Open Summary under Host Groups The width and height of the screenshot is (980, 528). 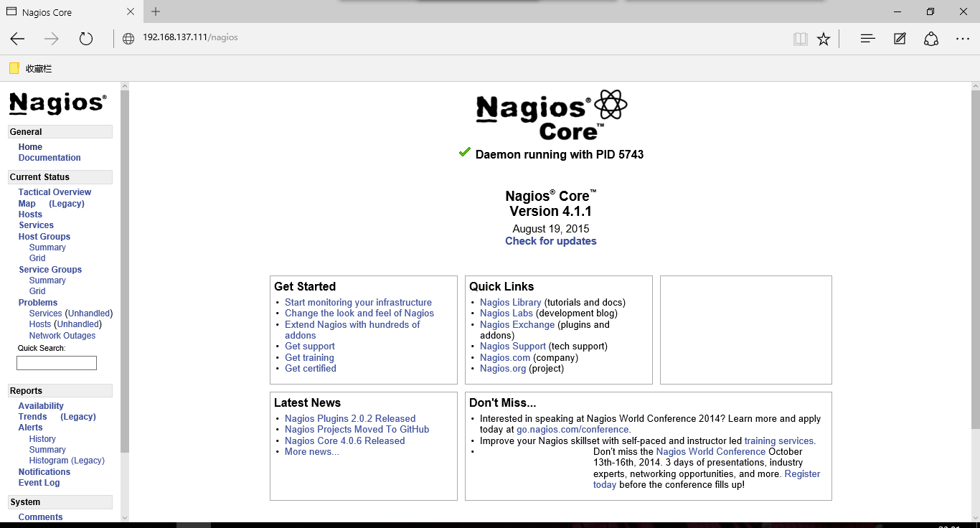click(x=47, y=247)
